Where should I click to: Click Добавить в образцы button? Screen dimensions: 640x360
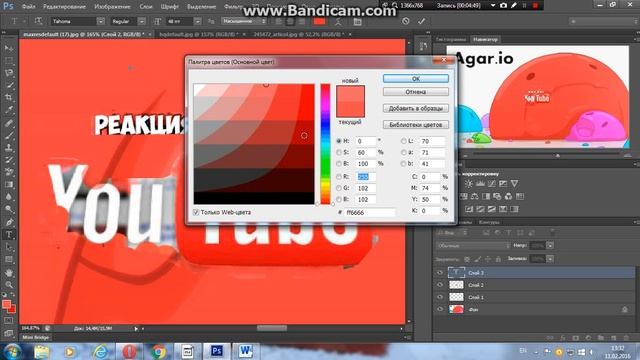416,108
